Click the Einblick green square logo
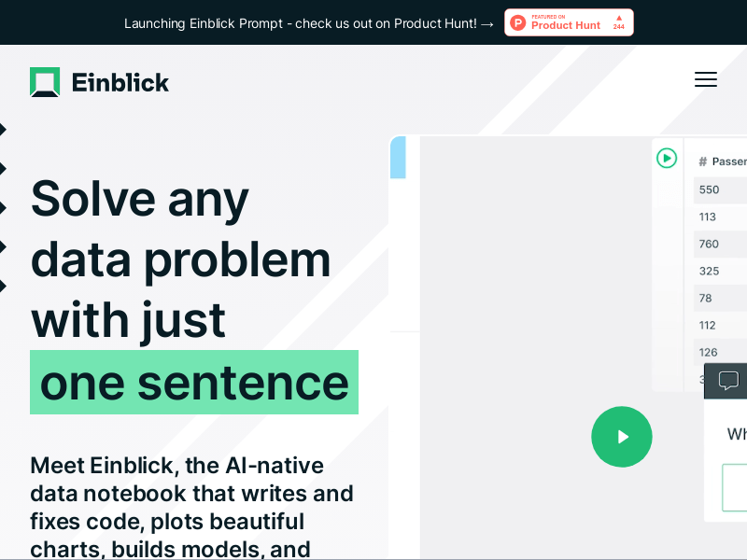The width and height of the screenshot is (747, 560). tap(45, 82)
